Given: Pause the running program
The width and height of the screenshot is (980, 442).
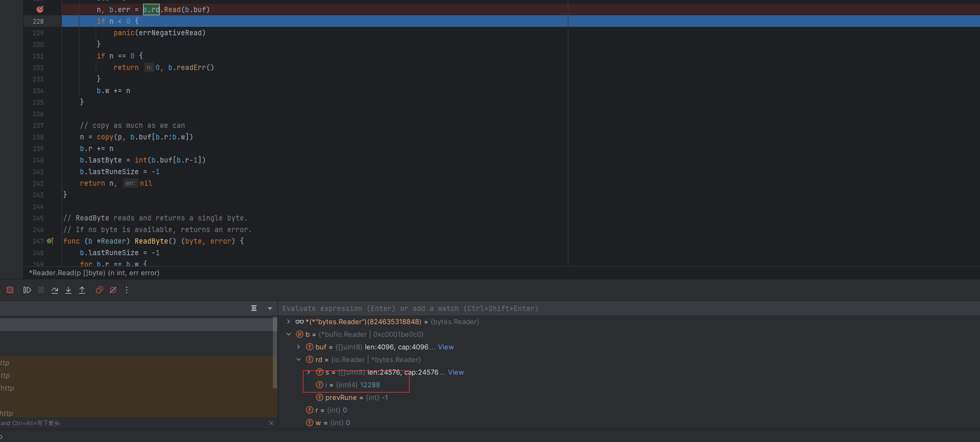Looking at the screenshot, I should [41, 290].
